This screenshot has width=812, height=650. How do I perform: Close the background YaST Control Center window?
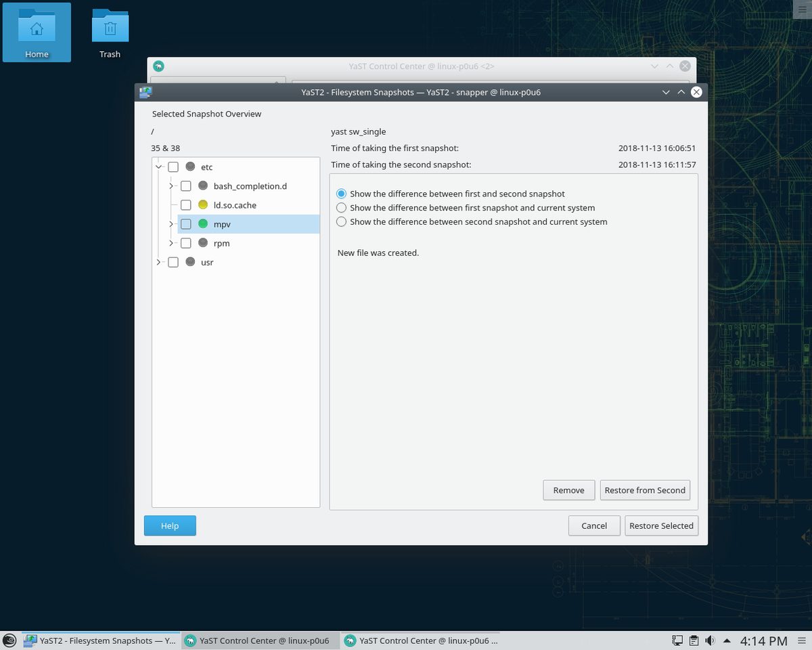click(x=685, y=66)
